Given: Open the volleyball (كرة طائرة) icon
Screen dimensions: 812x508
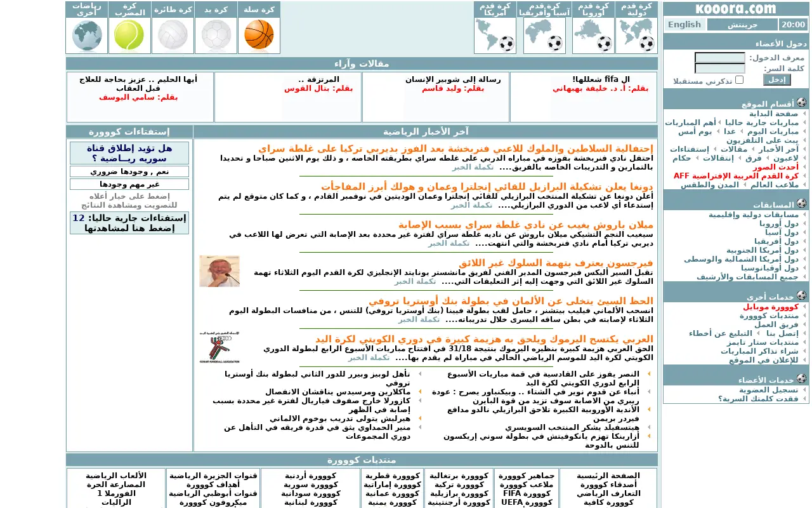Looking at the screenshot, I should pyautogui.click(x=173, y=35).
